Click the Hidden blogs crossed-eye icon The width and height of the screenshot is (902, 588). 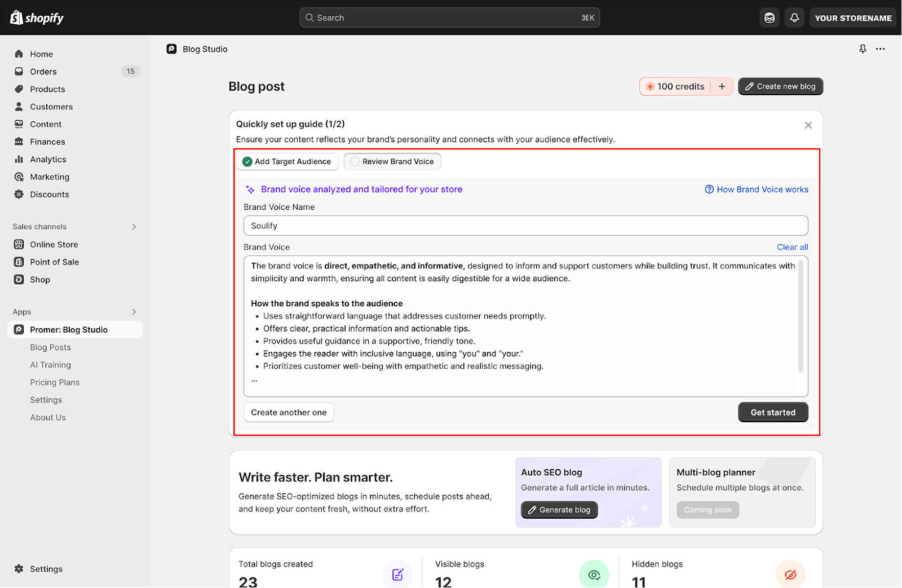(790, 574)
